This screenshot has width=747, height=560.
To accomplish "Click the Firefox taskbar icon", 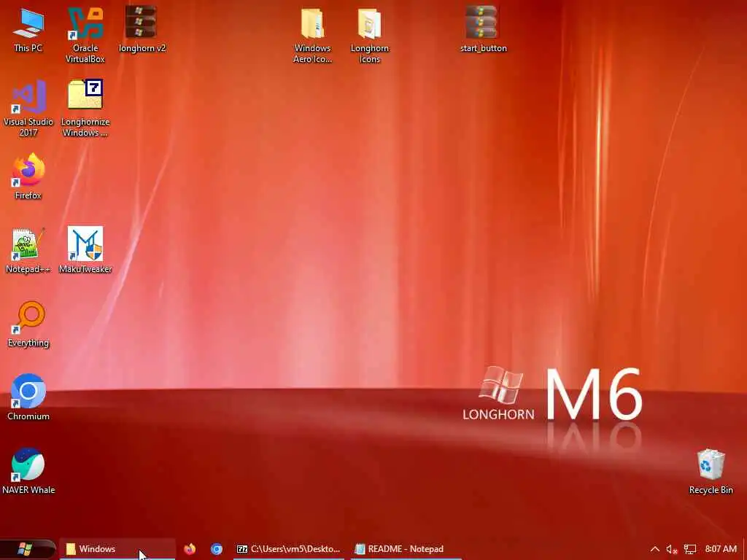I will coord(190,549).
